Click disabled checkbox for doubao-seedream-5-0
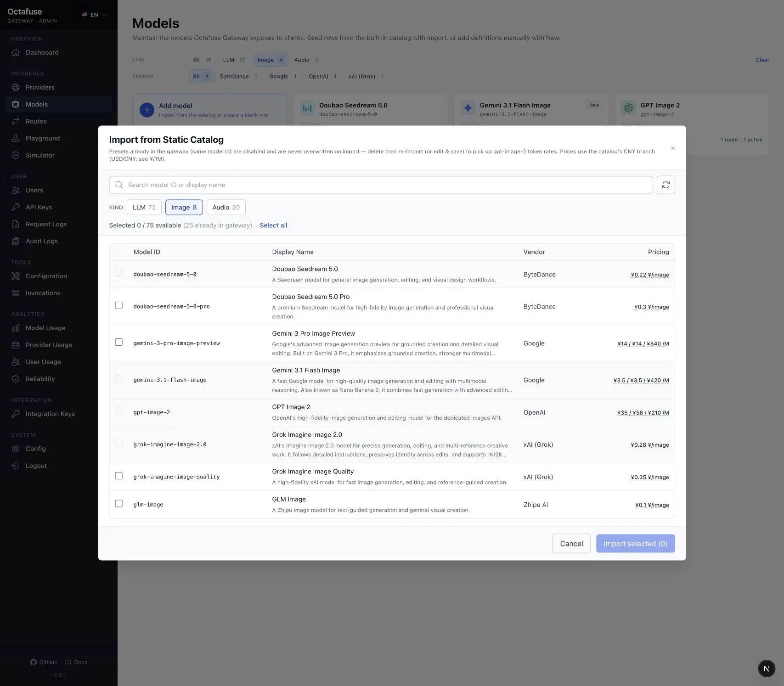784x686 pixels. click(x=119, y=274)
